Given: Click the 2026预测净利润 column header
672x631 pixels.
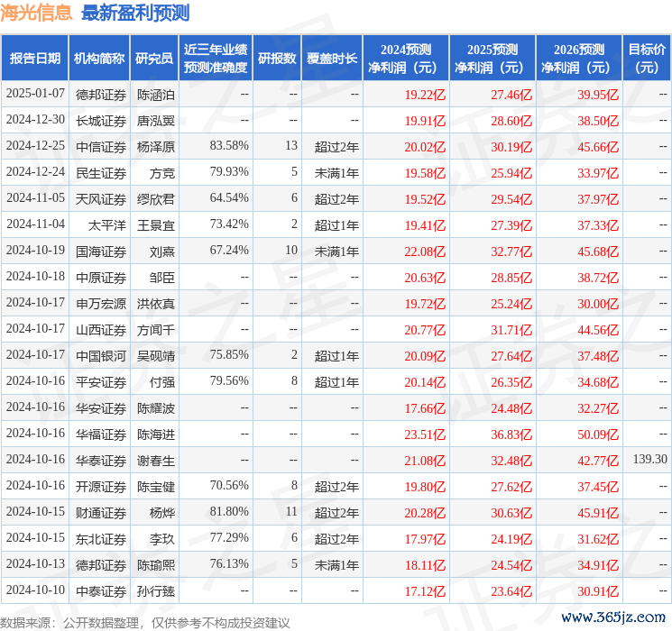Looking at the screenshot, I should click(579, 59).
